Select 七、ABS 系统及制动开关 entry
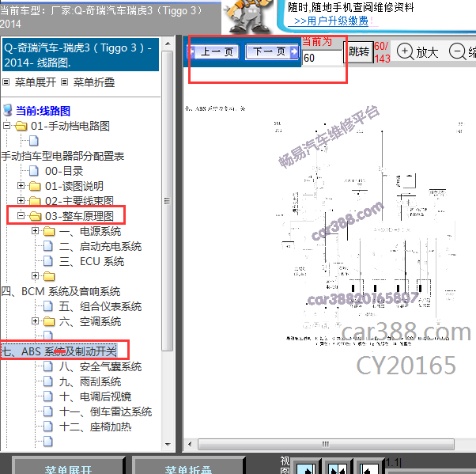 click(x=59, y=351)
